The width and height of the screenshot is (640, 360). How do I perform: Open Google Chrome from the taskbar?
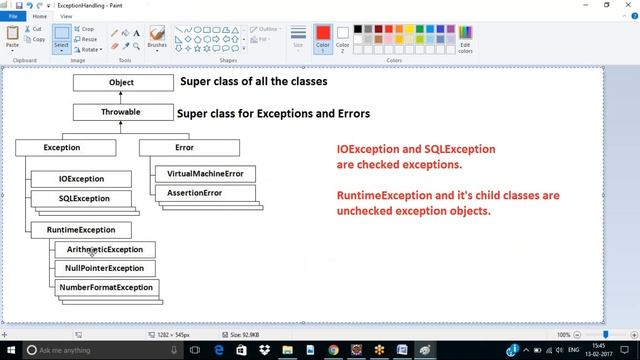(333, 350)
